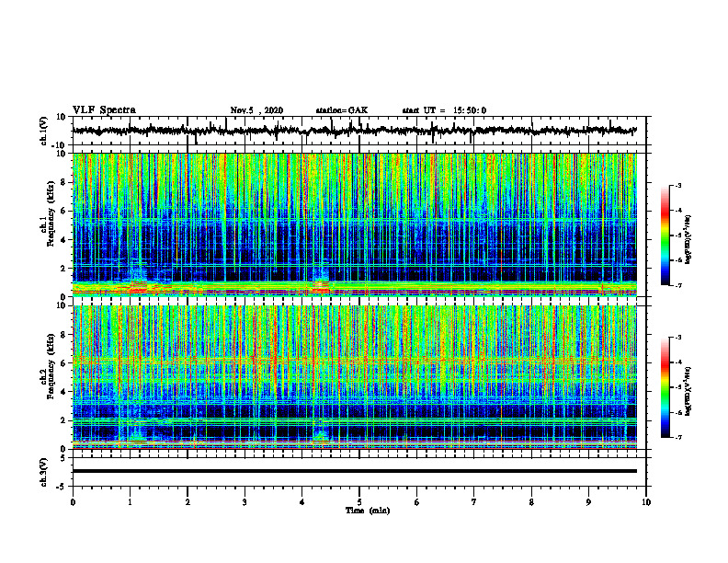Click the '5' tick on ch.3(V) axis

63,458
